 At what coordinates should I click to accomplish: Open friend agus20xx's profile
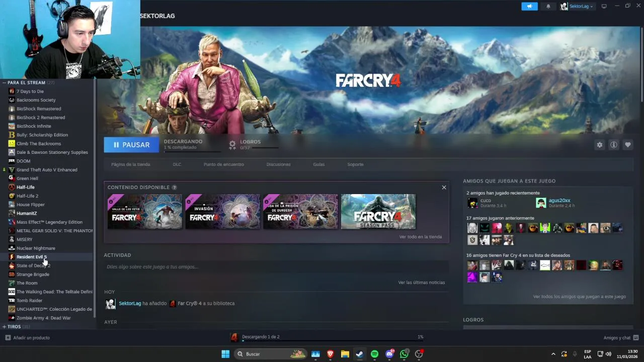[x=559, y=201]
